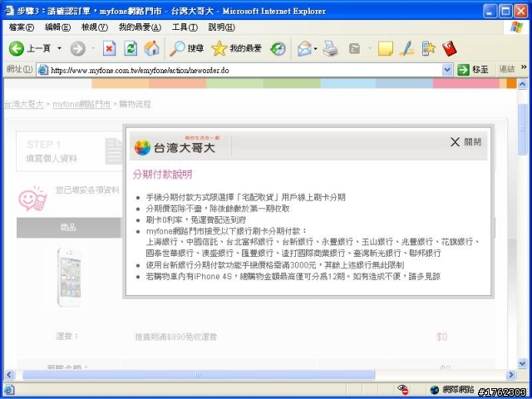Click the STEP 1 填寫個人資料 box
This screenshot has width=532, height=399.
[70, 151]
